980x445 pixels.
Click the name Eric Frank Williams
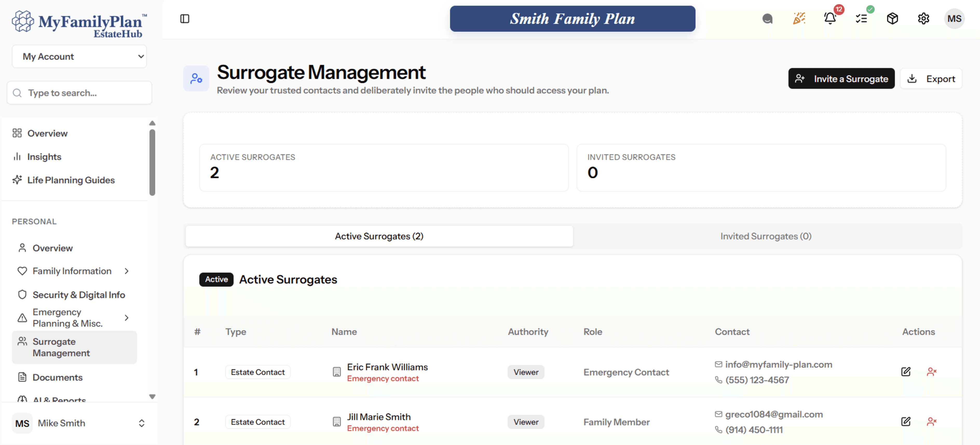pos(387,367)
